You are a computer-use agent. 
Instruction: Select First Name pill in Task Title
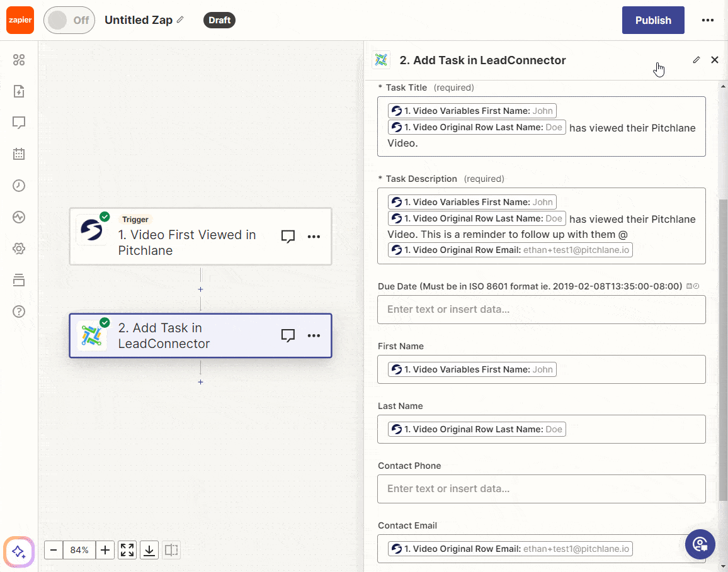[x=472, y=111]
